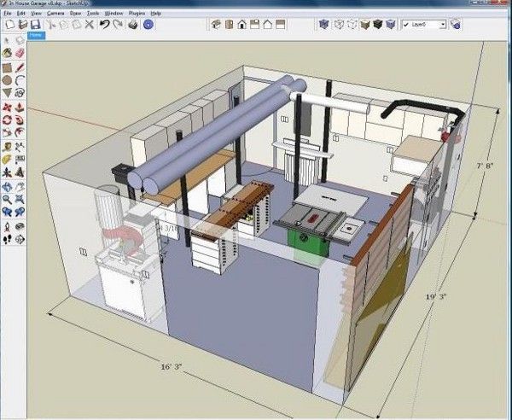The width and height of the screenshot is (512, 420).
Task: Select the Make Component tool
Action: [20, 40]
